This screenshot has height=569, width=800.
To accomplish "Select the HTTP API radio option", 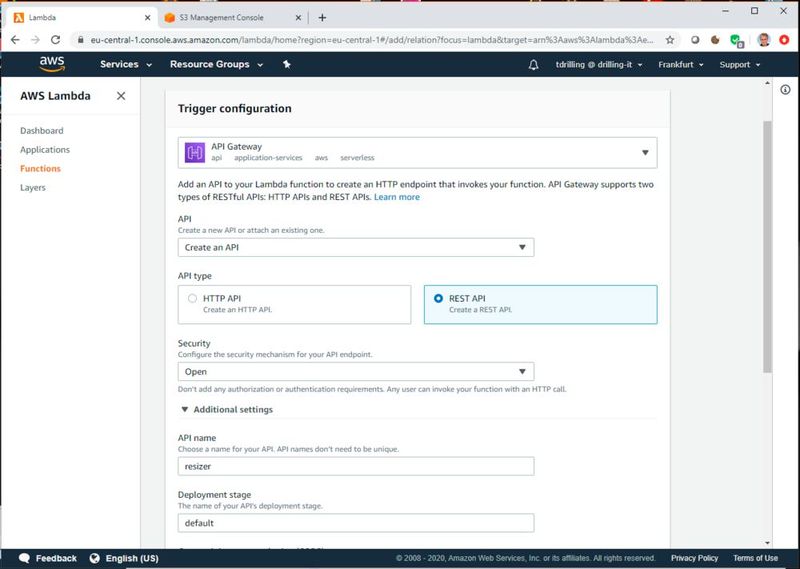I will tap(192, 299).
